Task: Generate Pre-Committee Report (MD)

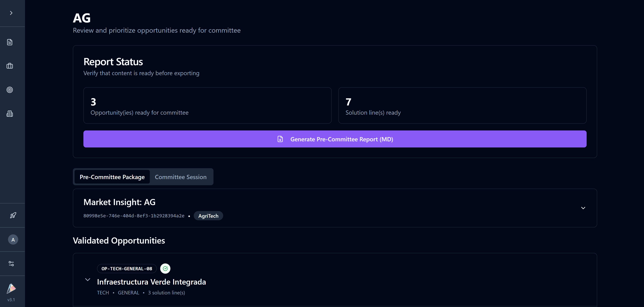Action: coord(335,139)
